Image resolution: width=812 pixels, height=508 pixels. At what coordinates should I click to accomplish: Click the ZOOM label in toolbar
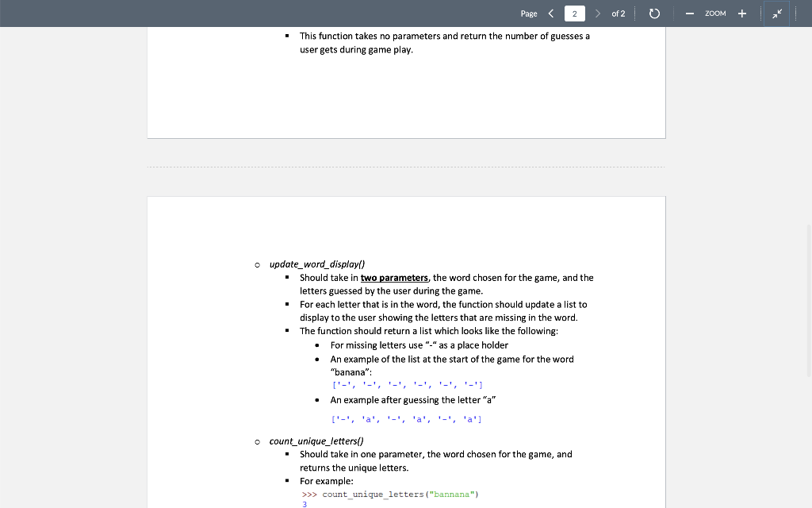(715, 13)
